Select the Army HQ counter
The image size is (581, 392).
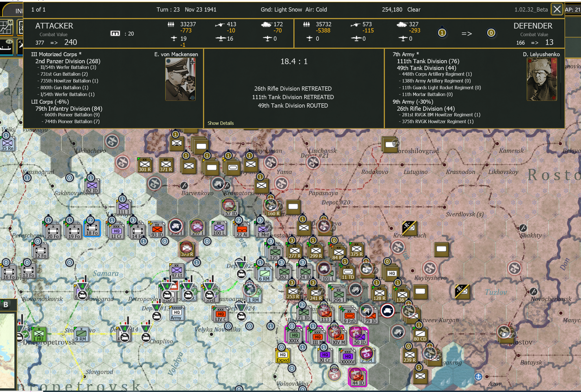coord(176,313)
